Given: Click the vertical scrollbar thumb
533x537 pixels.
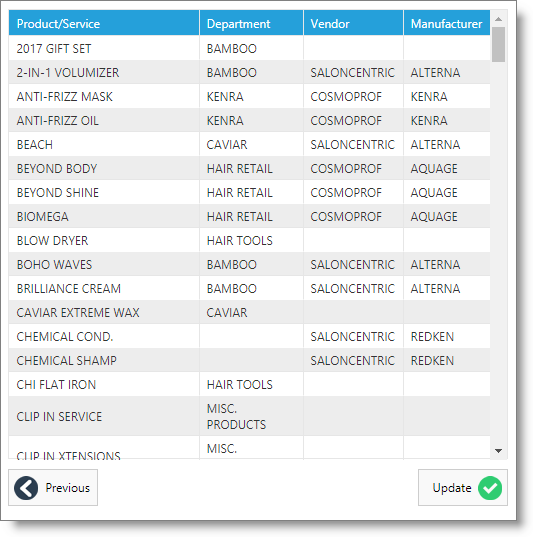Looking at the screenshot, I should click(498, 45).
